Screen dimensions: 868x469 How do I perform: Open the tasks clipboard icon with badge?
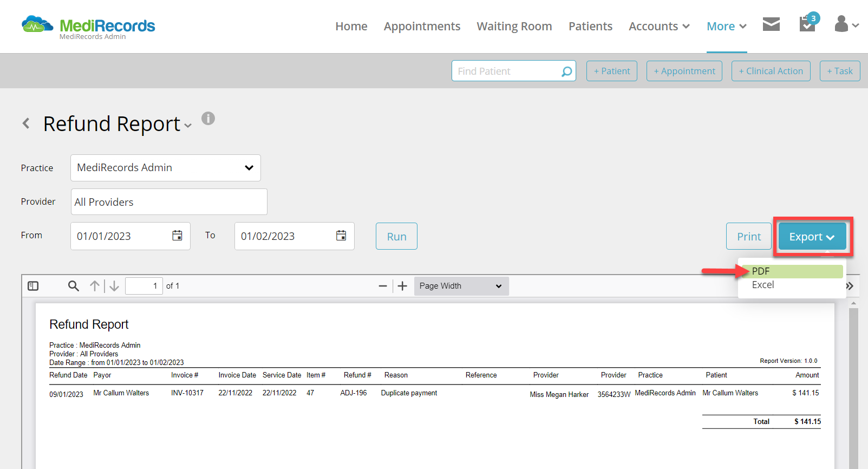coord(808,23)
